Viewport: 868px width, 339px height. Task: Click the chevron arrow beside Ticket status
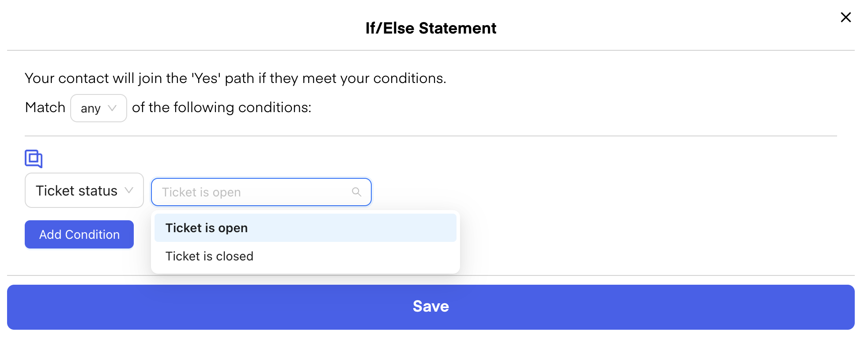pyautogui.click(x=129, y=190)
